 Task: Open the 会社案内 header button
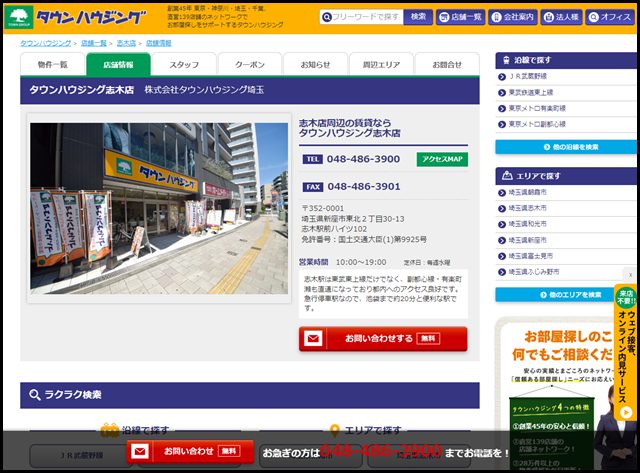[513, 17]
